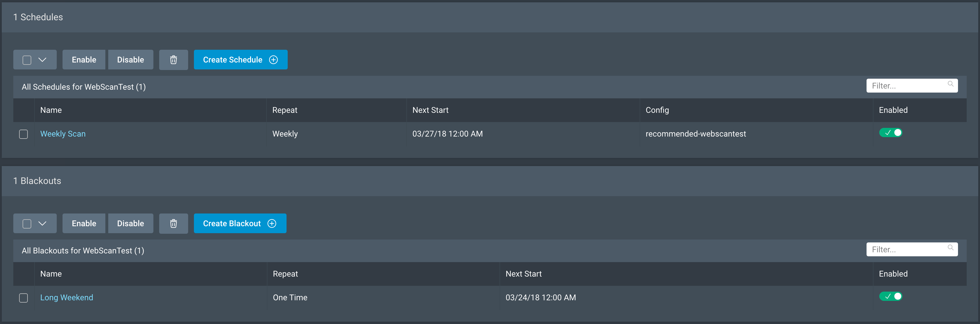Screen dimensions: 980x324
Task: Click the trash icon in Blackouts toolbar
Action: tap(173, 224)
